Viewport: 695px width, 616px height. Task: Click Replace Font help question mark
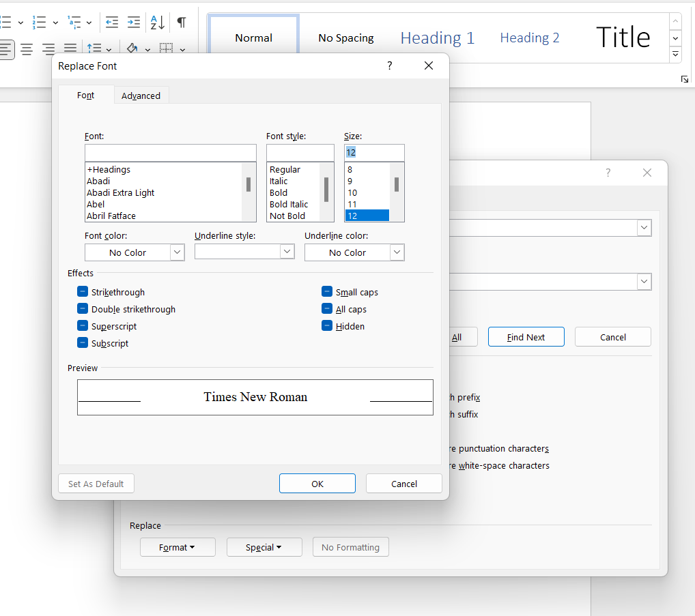(x=390, y=65)
